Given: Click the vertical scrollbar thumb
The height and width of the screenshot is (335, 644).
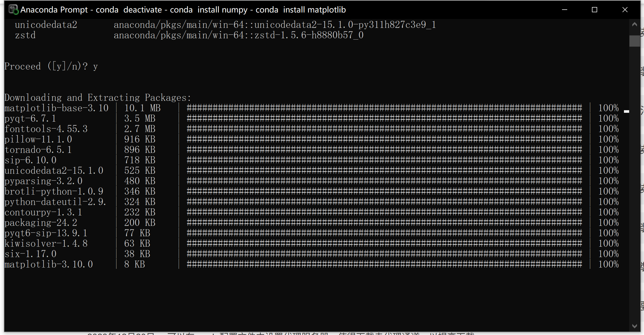Looking at the screenshot, I should (634, 41).
